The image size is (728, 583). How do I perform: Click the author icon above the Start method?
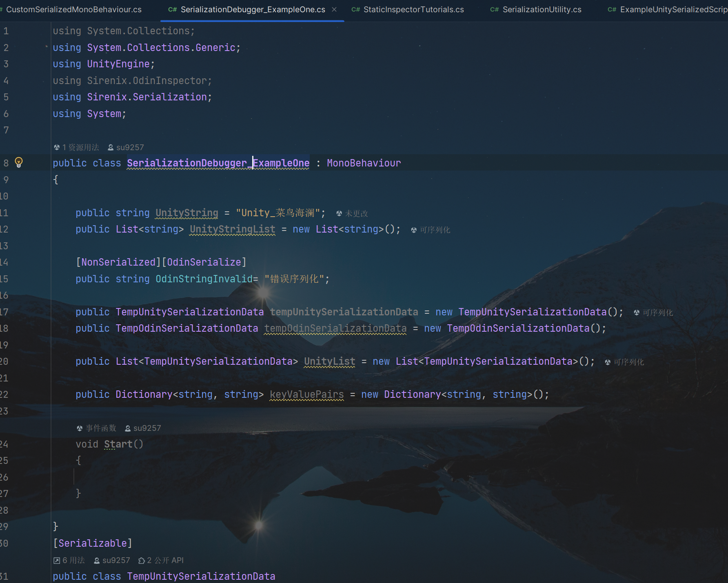[x=128, y=428]
